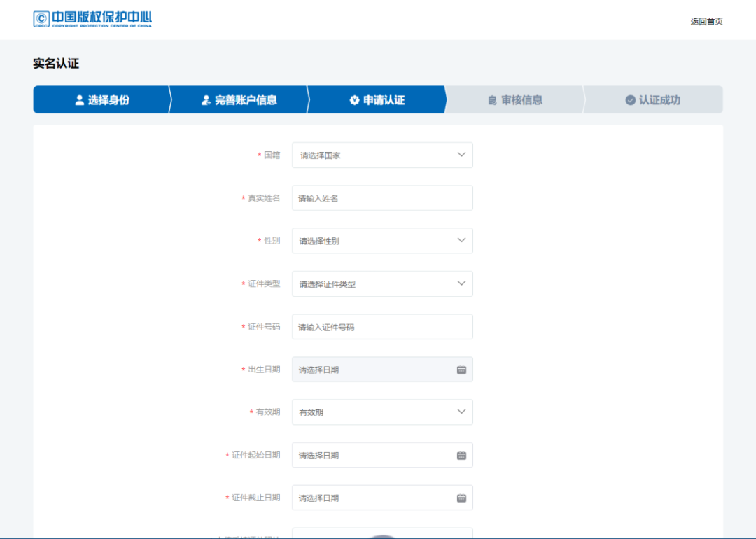The height and width of the screenshot is (539, 756).
Task: Click the 真实姓名 name input field
Action: click(382, 197)
